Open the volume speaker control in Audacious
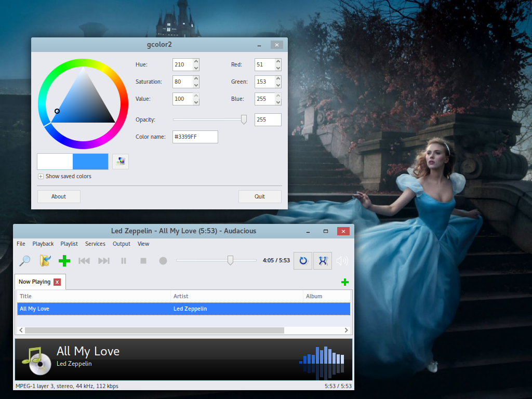 click(342, 261)
